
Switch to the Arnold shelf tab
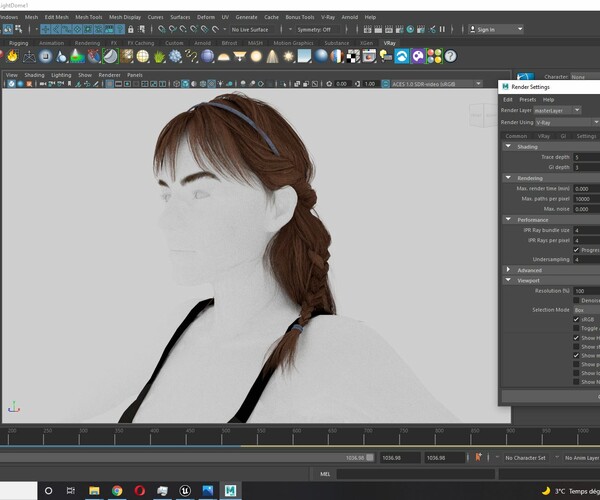[202, 43]
